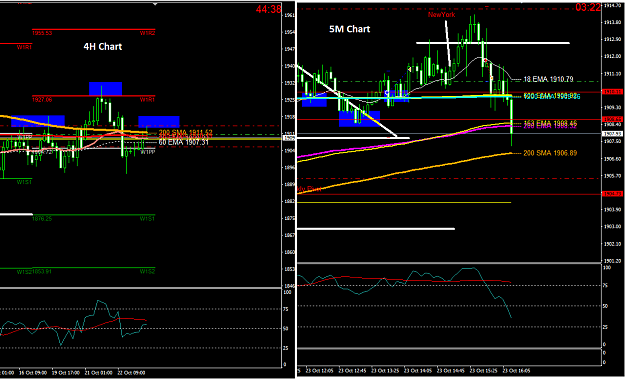Click the 1914.20 price axis label
625x379 pixels.
(x=612, y=6)
